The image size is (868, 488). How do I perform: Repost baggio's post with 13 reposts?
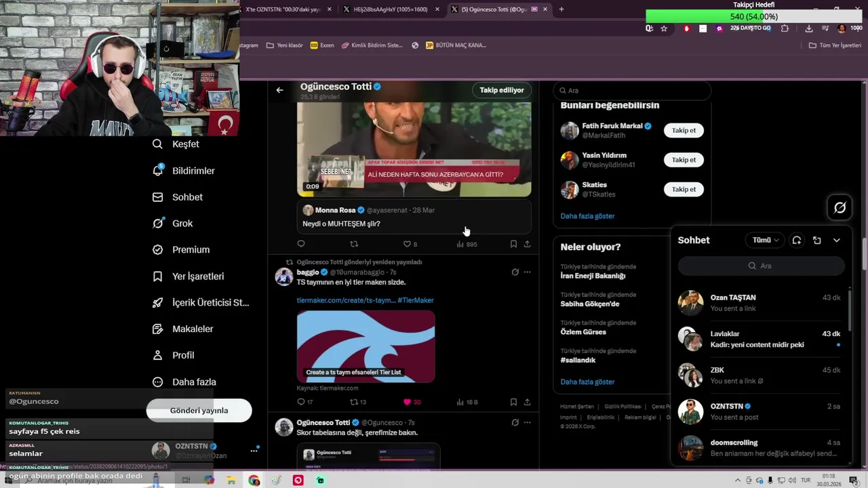click(358, 402)
